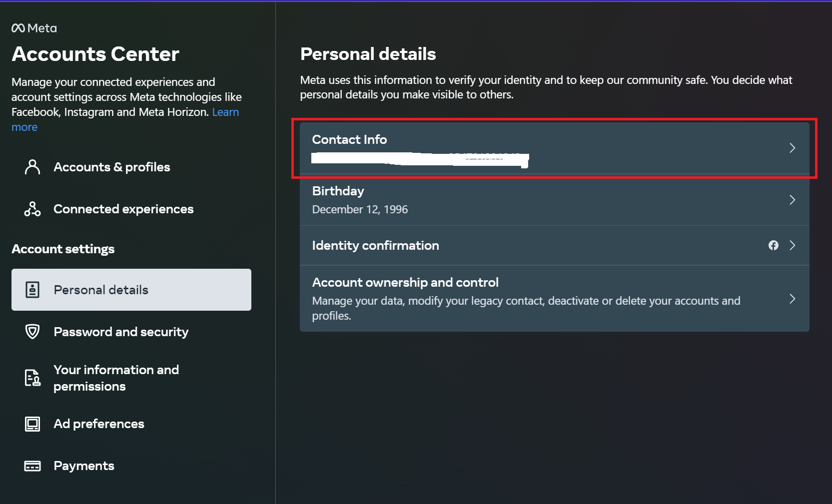Expand the Birthday row chevron
Viewport: 832px width, 504px height.
(x=792, y=200)
